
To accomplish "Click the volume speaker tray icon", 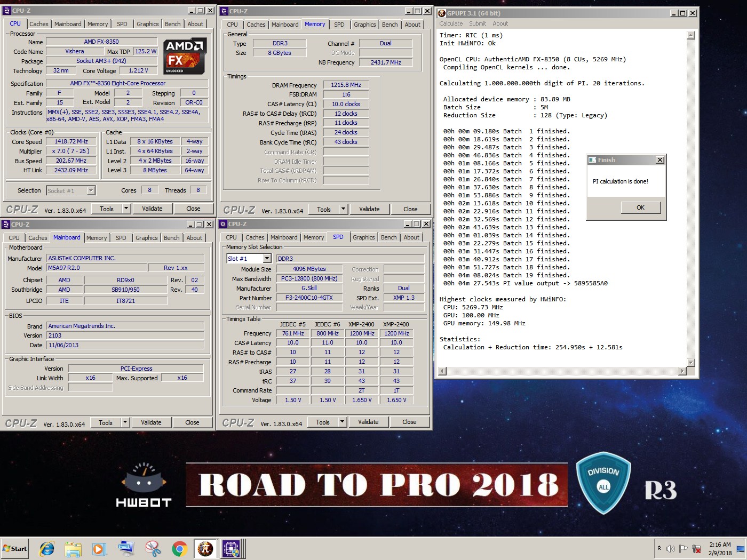I will [671, 548].
